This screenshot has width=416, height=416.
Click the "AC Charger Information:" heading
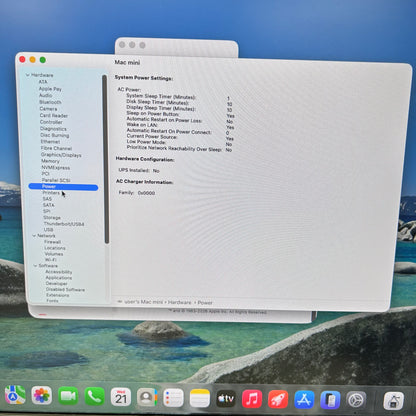pos(144,182)
